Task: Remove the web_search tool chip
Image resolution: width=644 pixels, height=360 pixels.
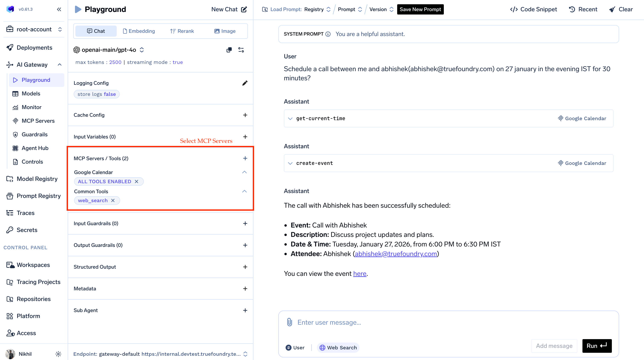Action: point(113,200)
